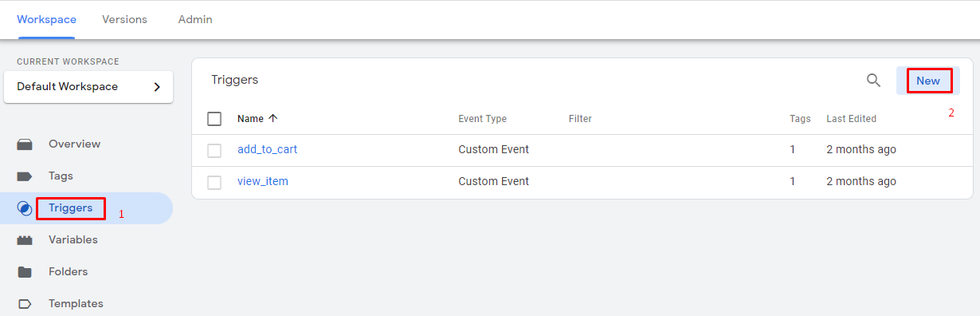Open the add_to_cart trigger link

(x=267, y=150)
